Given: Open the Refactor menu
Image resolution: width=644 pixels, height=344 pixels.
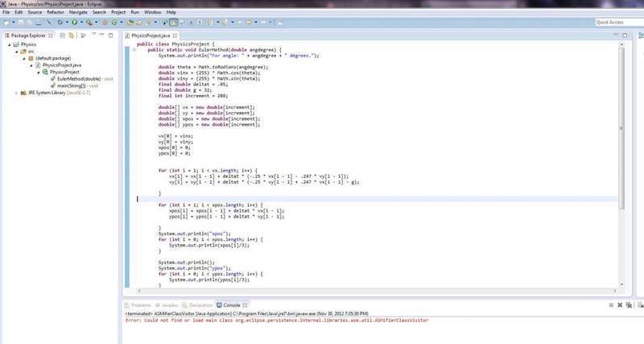Looking at the screenshot, I should [57, 13].
